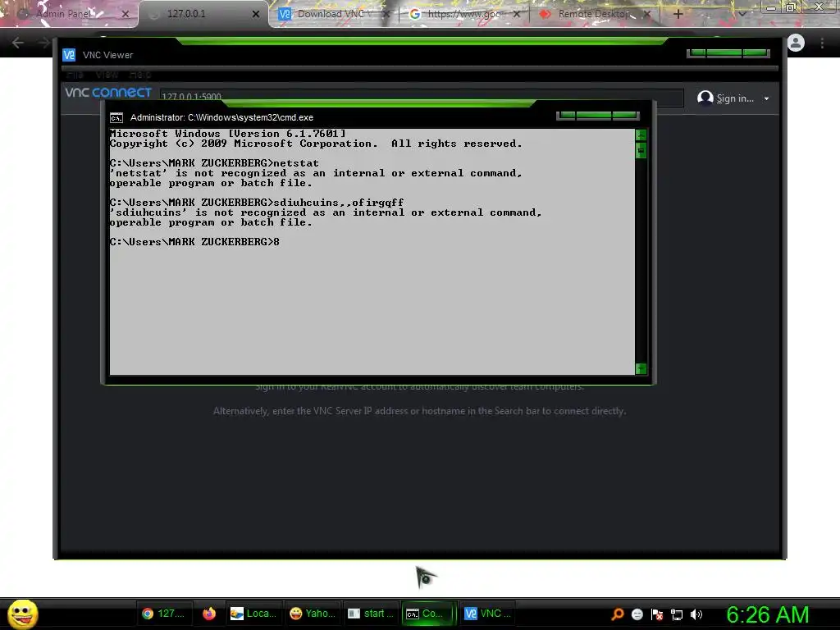Image resolution: width=840 pixels, height=630 pixels.
Task: Switch to VNC ... taskbar item
Action: 487,614
